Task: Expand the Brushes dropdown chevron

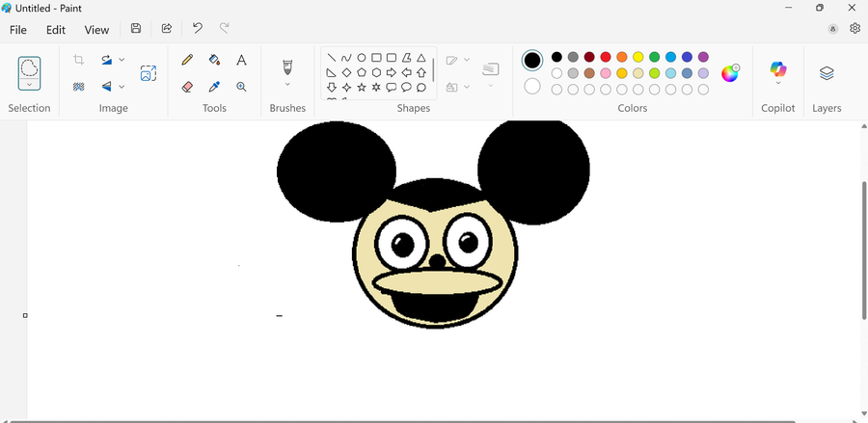Action: pos(287,84)
